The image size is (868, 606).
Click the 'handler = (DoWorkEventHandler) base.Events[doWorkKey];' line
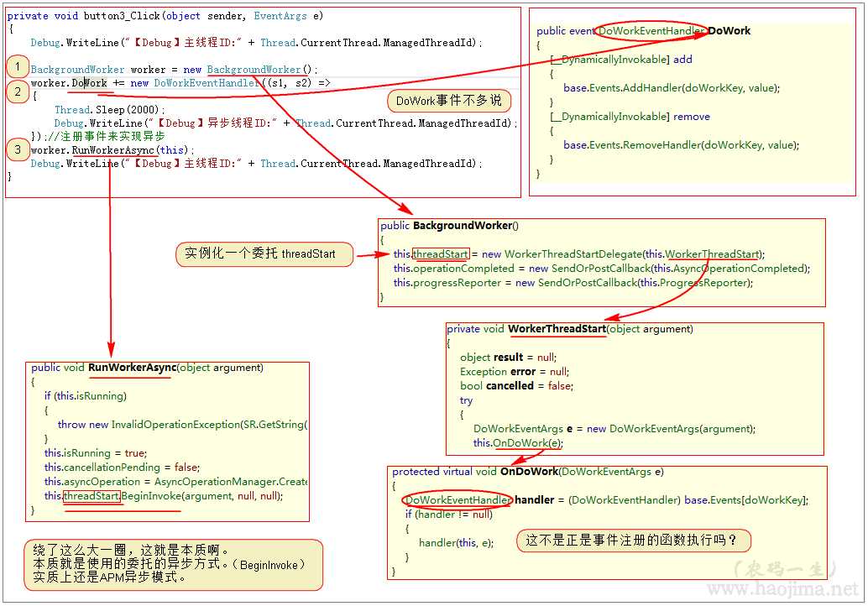(607, 500)
